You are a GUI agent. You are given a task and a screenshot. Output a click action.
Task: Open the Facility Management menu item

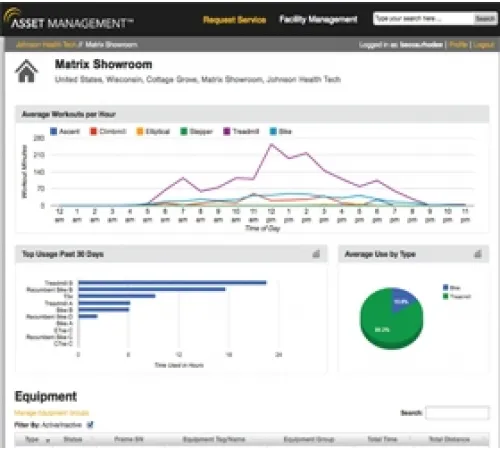pos(318,19)
